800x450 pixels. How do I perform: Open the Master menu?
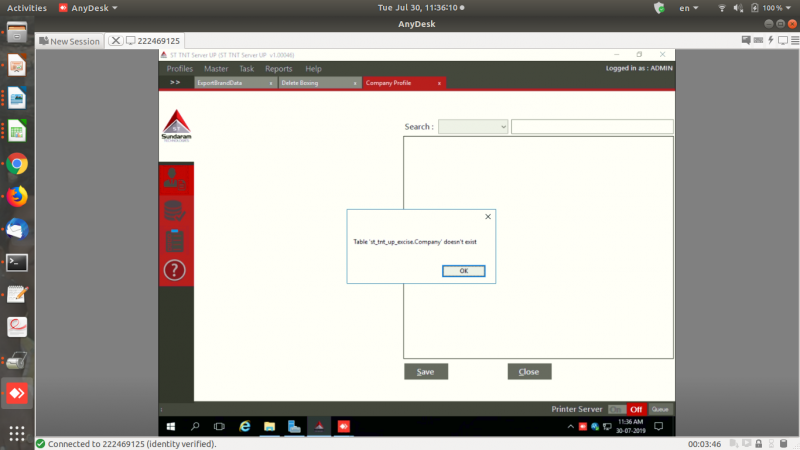pyautogui.click(x=216, y=69)
